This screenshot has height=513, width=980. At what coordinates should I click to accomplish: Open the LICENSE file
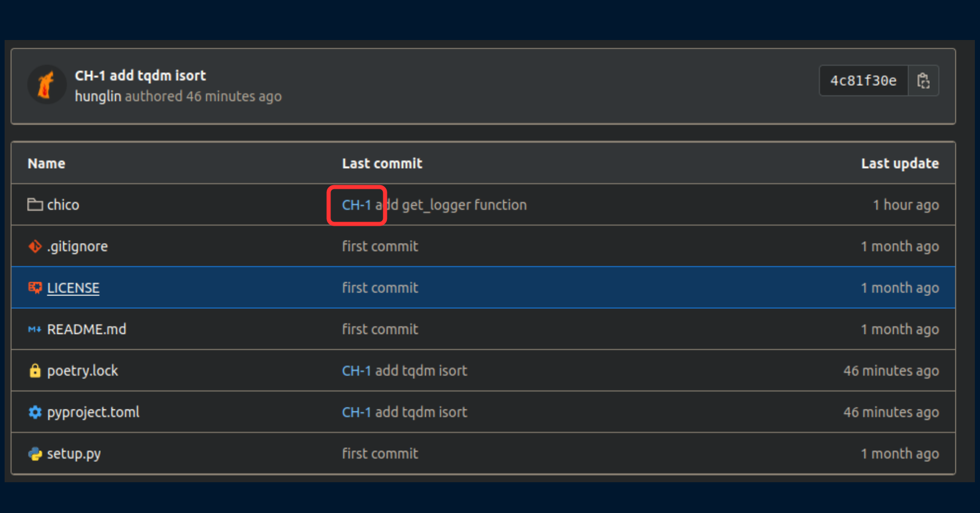pos(73,288)
